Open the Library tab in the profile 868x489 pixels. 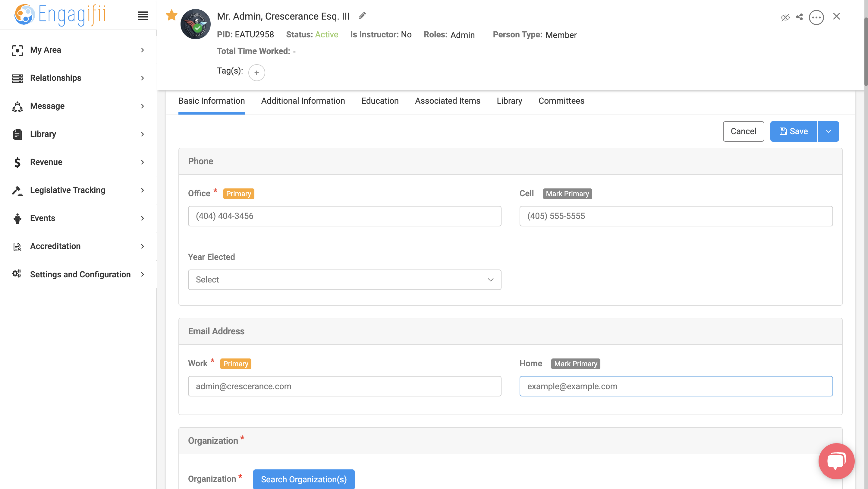pos(509,101)
